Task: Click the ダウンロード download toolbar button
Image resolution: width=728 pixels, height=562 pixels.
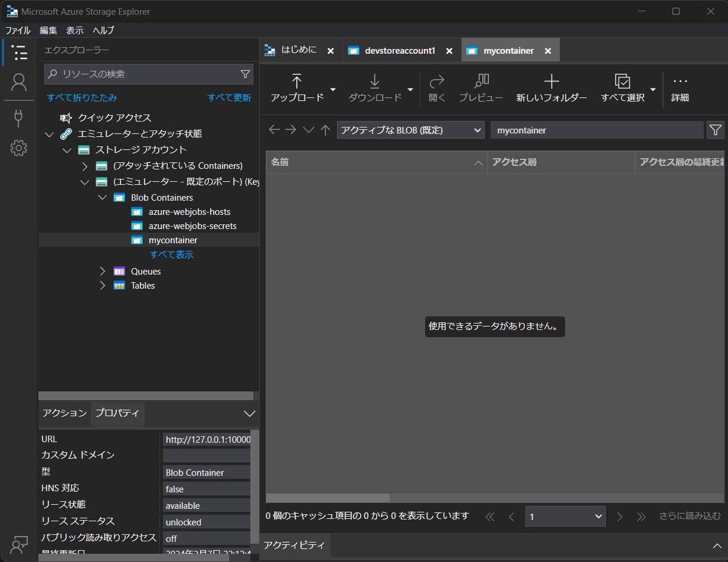Action: (x=375, y=89)
